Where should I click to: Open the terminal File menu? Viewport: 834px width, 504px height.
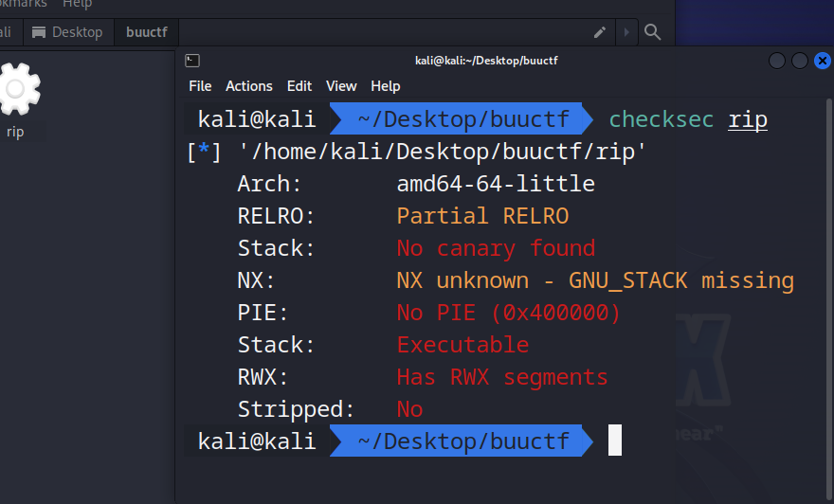[x=200, y=86]
